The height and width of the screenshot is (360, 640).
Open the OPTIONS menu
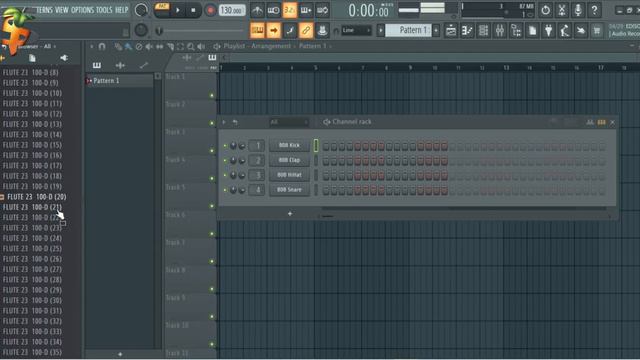(82, 10)
